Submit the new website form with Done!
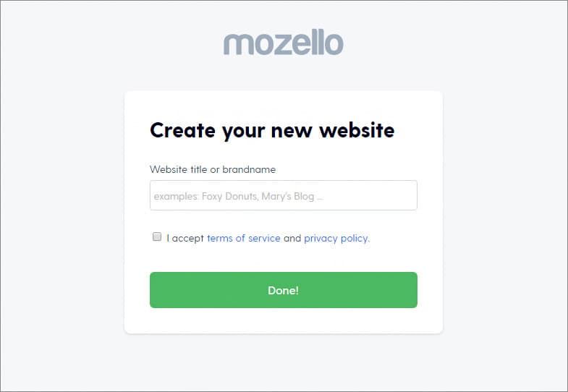The image size is (568, 392). click(283, 290)
